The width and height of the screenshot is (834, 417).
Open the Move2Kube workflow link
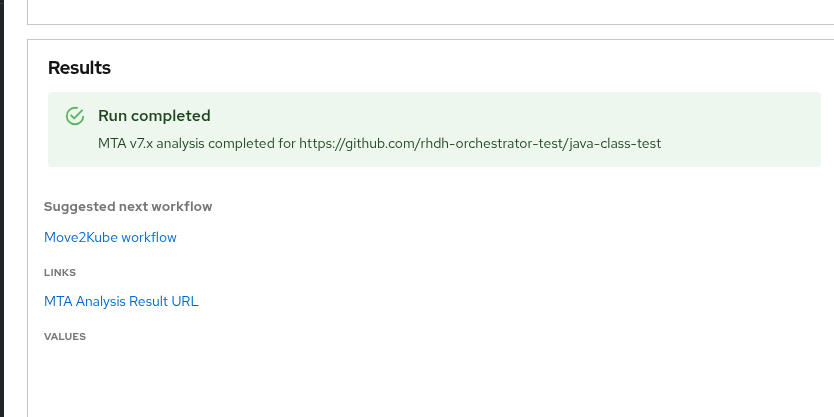(110, 237)
